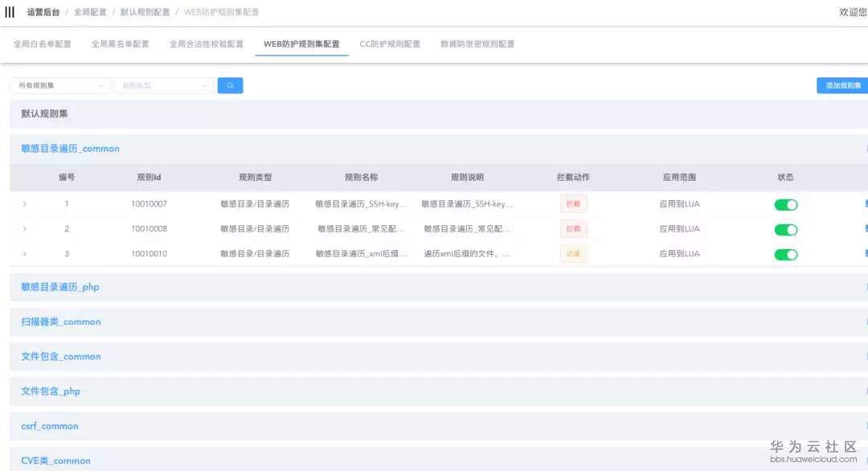Open the 数据防泄密规则配置 tab
This screenshot has width=868, height=471.
click(477, 44)
